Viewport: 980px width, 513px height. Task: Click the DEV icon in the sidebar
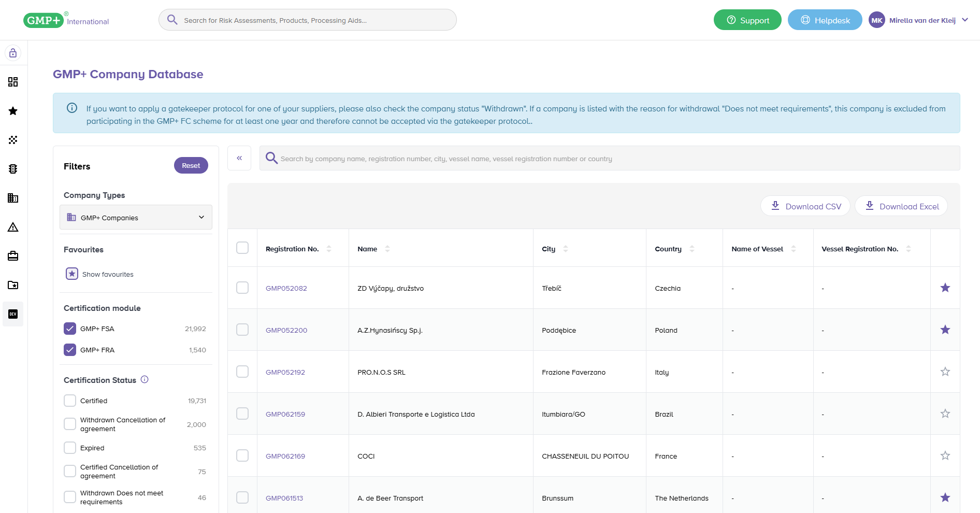click(13, 314)
